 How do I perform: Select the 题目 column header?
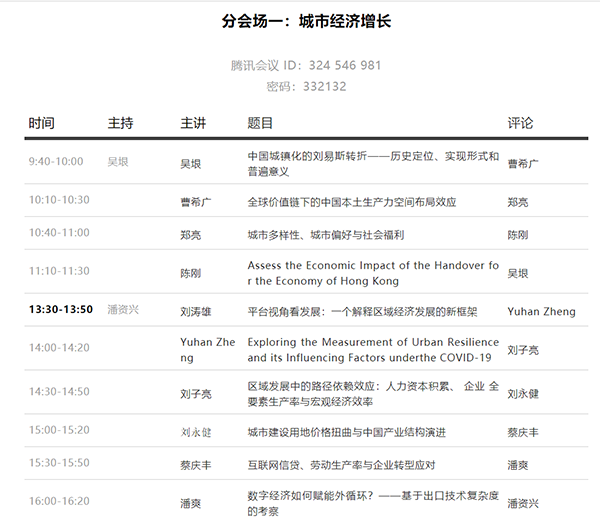coord(260,123)
